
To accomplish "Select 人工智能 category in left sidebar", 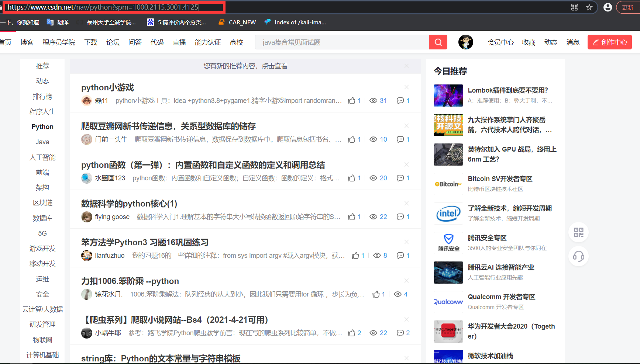I will point(42,157).
